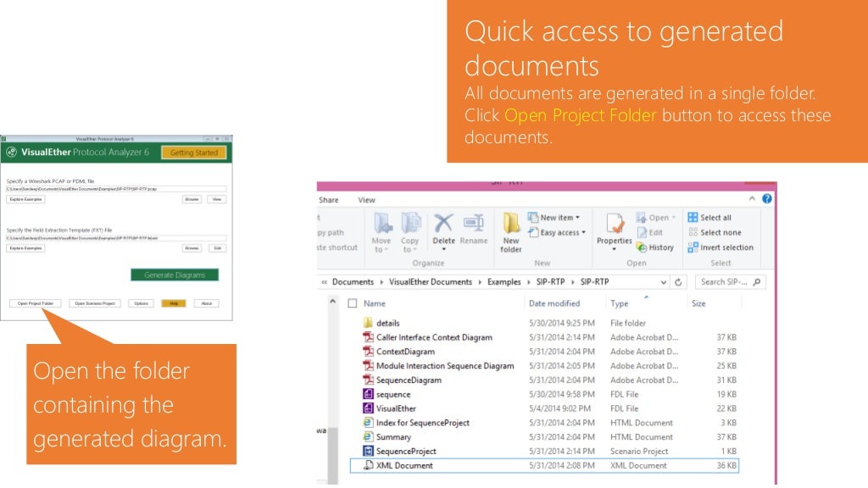
Task: Click Open Project Folder button
Action: [36, 303]
